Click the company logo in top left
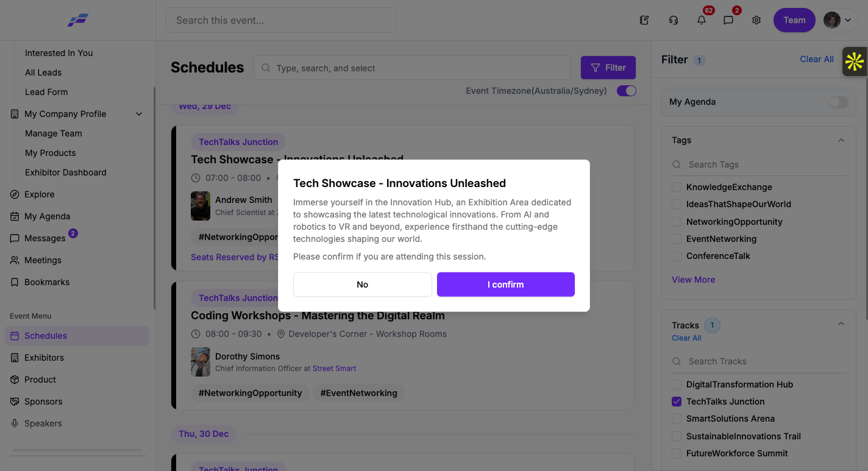This screenshot has height=471, width=868. click(x=78, y=20)
